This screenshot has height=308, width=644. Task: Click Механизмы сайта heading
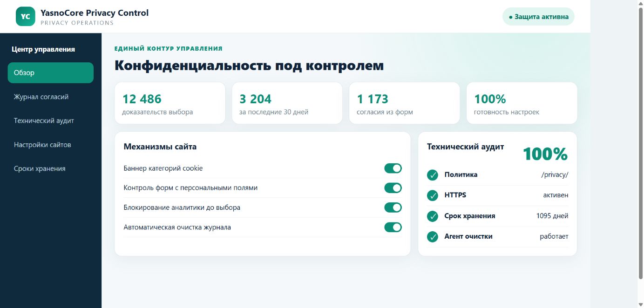coord(160,147)
